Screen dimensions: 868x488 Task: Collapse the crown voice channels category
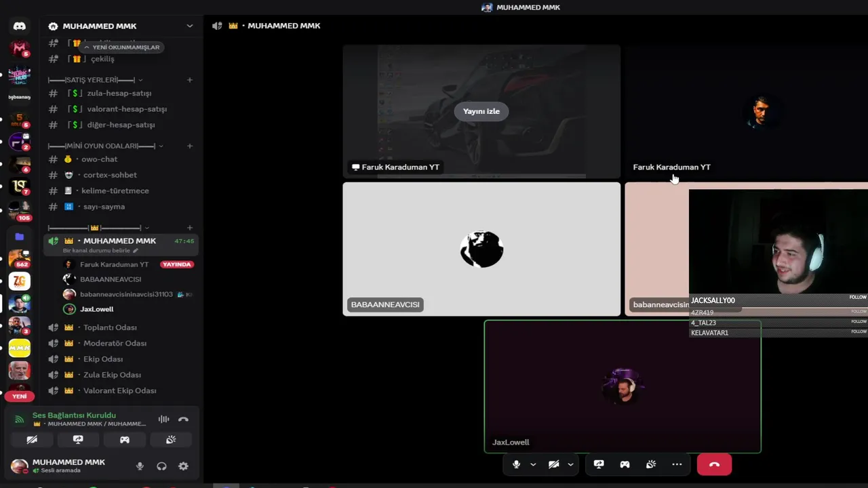pos(98,228)
